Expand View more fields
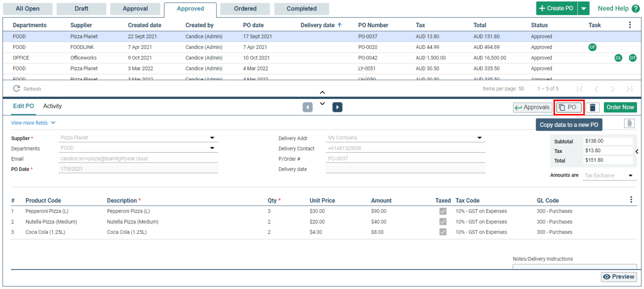 pos(33,123)
